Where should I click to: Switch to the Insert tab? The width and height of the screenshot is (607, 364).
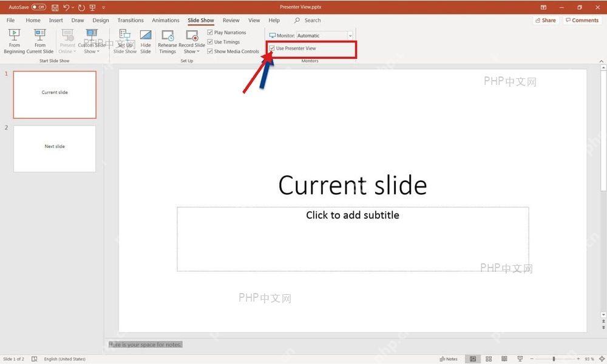[56, 20]
